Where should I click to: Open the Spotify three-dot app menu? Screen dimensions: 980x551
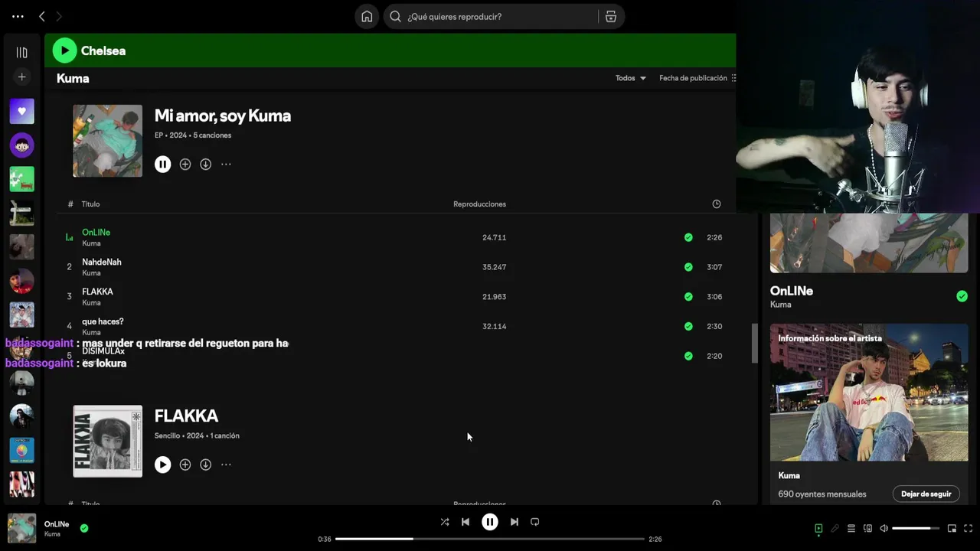[18, 16]
